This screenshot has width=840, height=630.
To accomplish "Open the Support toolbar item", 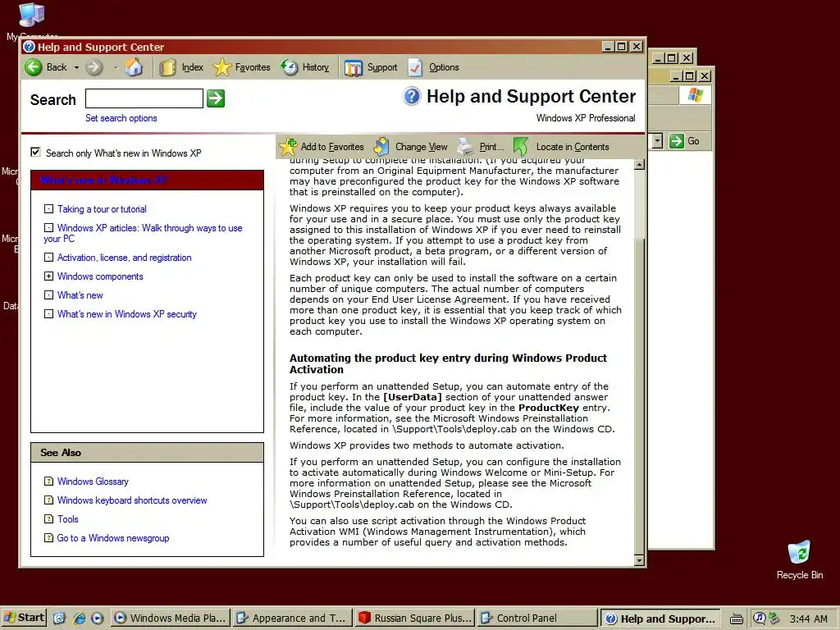I will click(371, 67).
